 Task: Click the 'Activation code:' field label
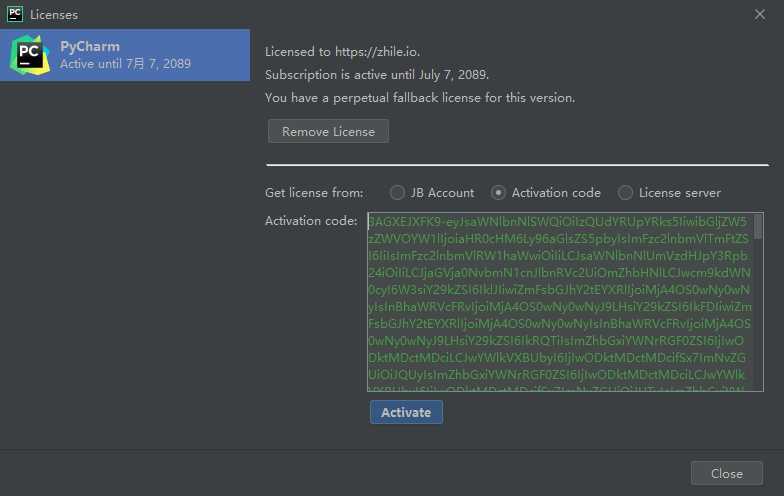311,220
